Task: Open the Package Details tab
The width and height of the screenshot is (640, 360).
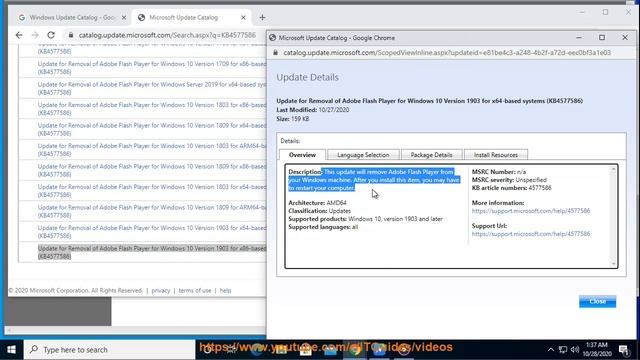Action: pos(431,155)
